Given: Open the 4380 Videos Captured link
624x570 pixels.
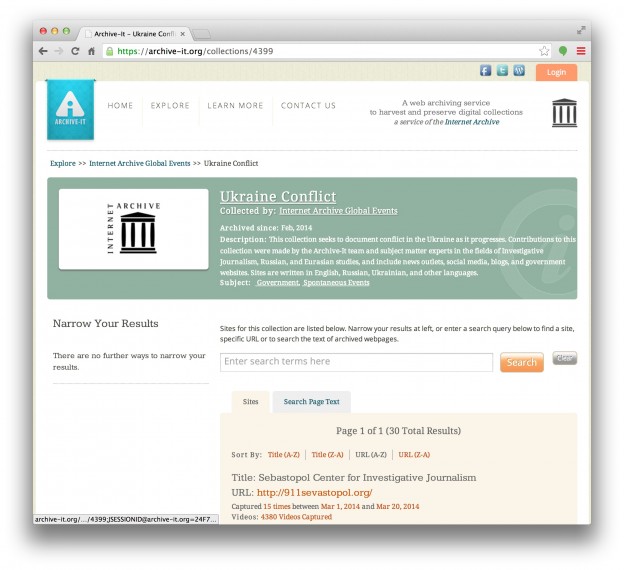Looking at the screenshot, I should tap(296, 517).
